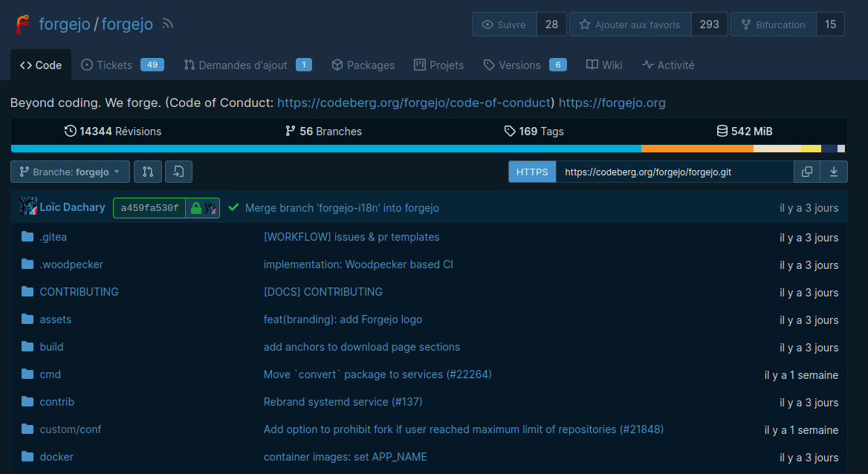Click the compare branches icon button
Viewport: 868px width, 474px height.
[x=147, y=172]
